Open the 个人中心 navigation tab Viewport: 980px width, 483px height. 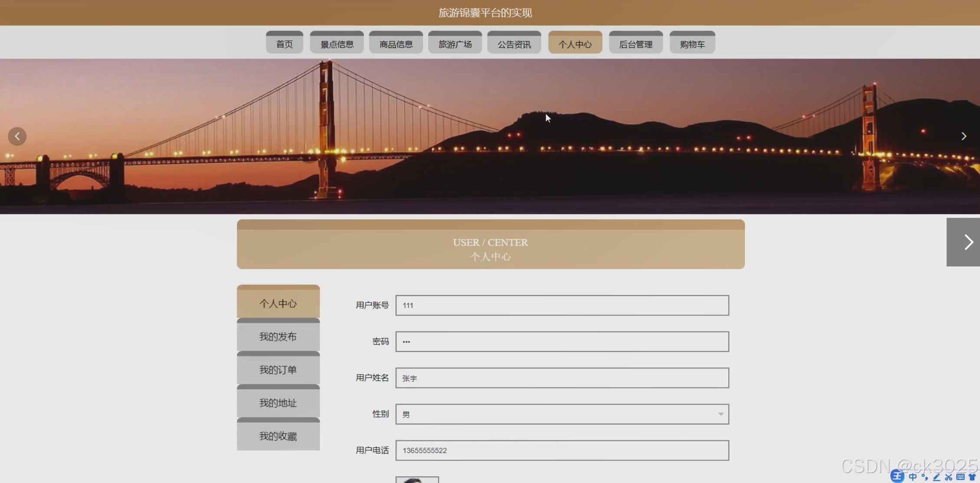[x=575, y=44]
